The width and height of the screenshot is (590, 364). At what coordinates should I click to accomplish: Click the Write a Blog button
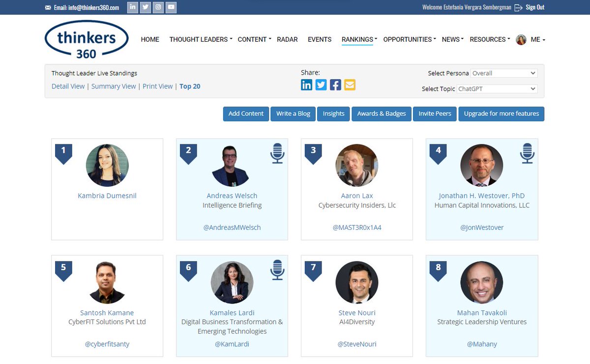[293, 113]
